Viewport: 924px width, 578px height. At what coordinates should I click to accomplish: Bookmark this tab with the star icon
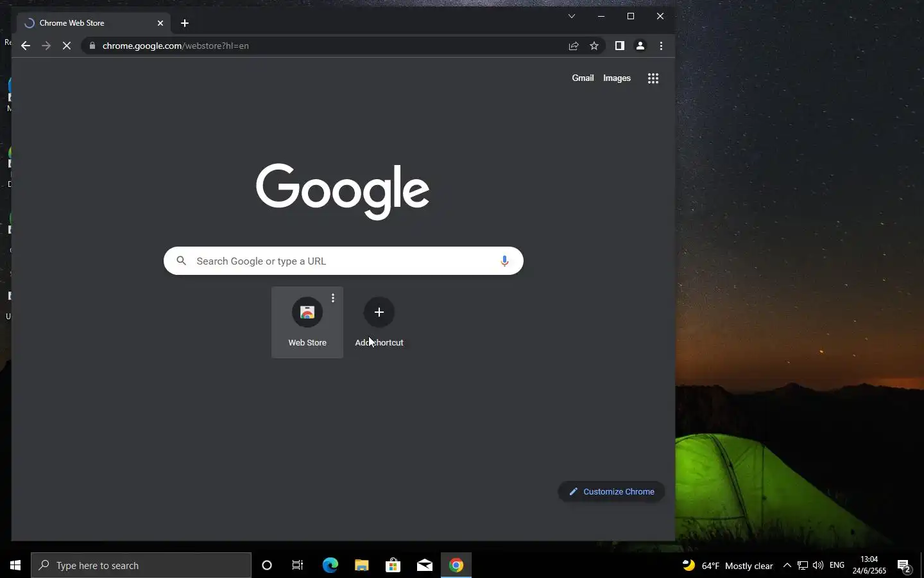pyautogui.click(x=594, y=46)
